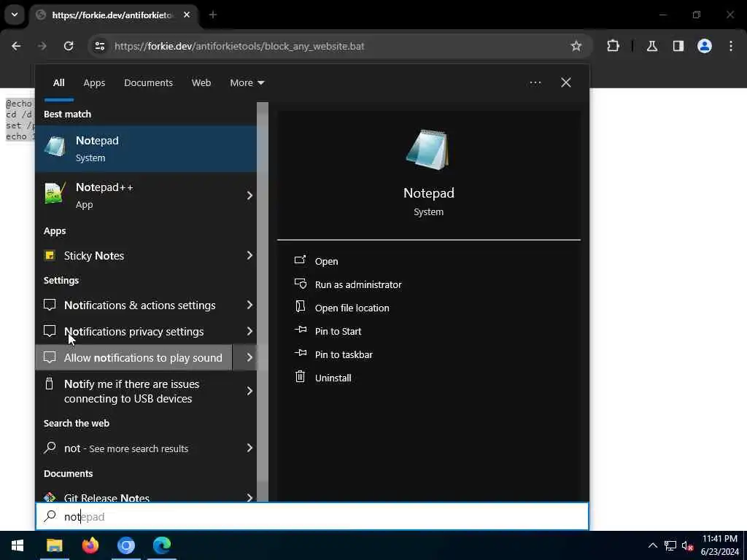Bookmark this page with the star
This screenshot has height=560, width=747.
click(x=576, y=46)
